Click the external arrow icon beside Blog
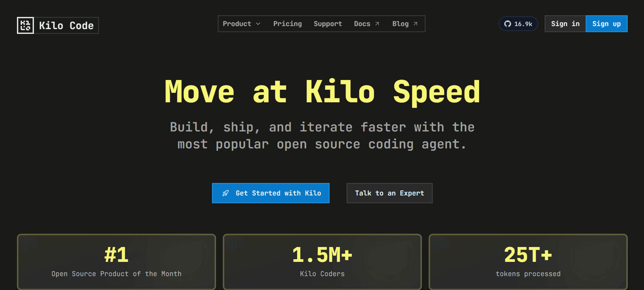 click(x=415, y=24)
